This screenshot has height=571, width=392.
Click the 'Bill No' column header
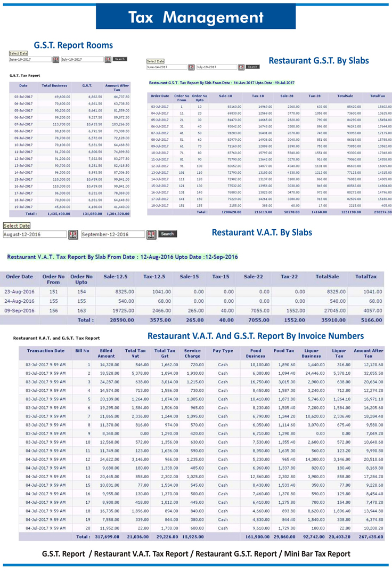(x=82, y=351)
